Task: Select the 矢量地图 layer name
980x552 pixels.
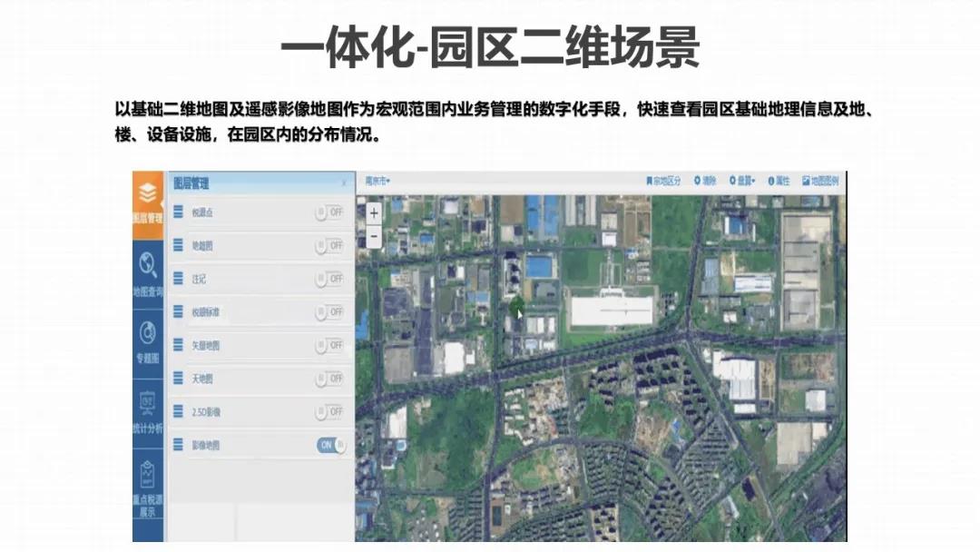Action: point(206,345)
